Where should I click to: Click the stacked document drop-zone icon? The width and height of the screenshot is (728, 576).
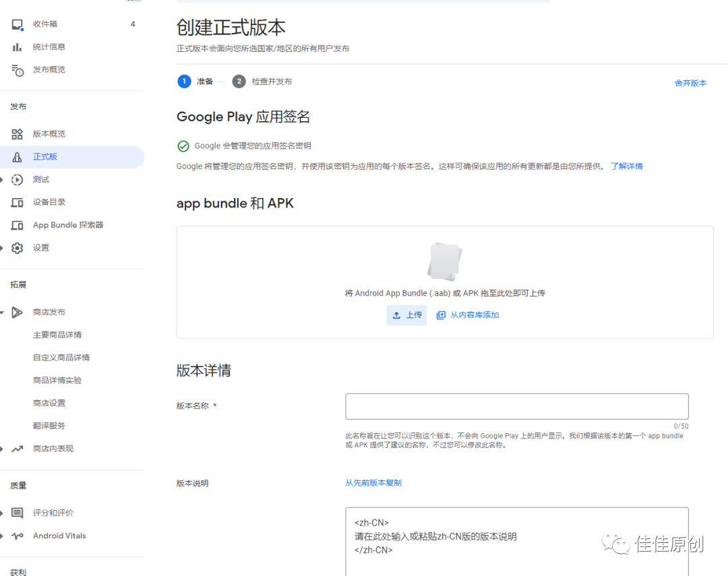445,262
